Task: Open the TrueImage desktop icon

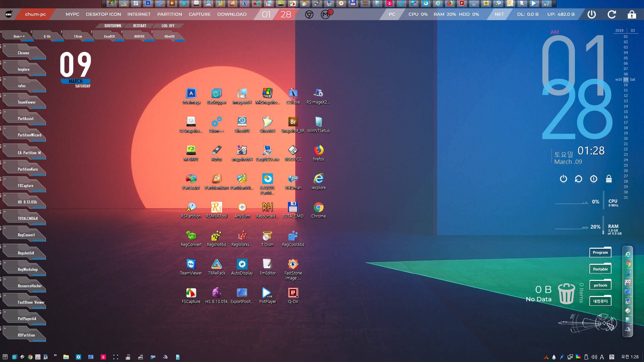Action: [191, 96]
